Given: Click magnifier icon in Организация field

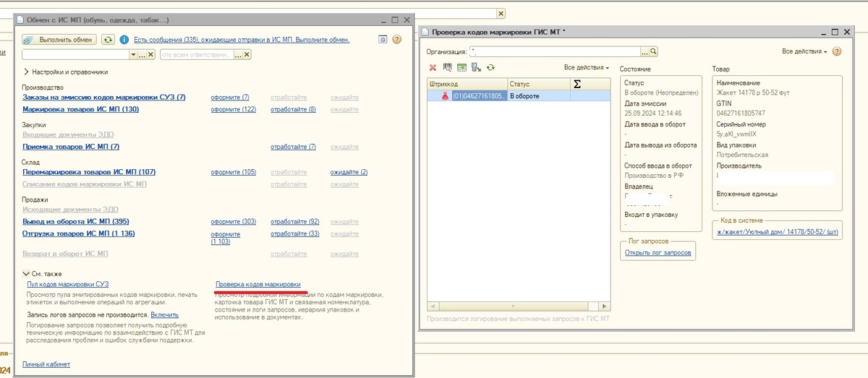Looking at the screenshot, I should (x=653, y=51).
